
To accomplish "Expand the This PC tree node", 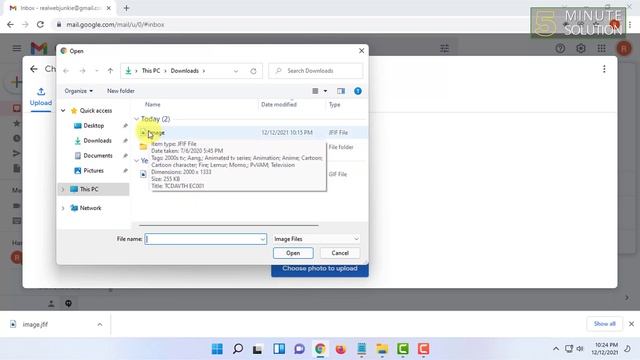I will (x=63, y=189).
